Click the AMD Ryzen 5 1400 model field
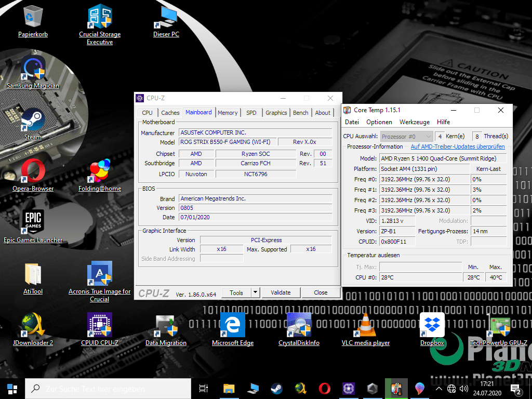The height and width of the screenshot is (399, 532). click(x=443, y=158)
